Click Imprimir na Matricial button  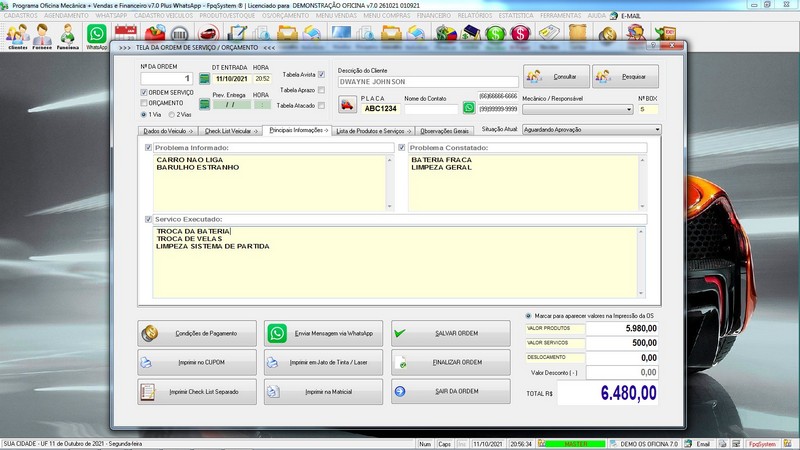point(323,391)
